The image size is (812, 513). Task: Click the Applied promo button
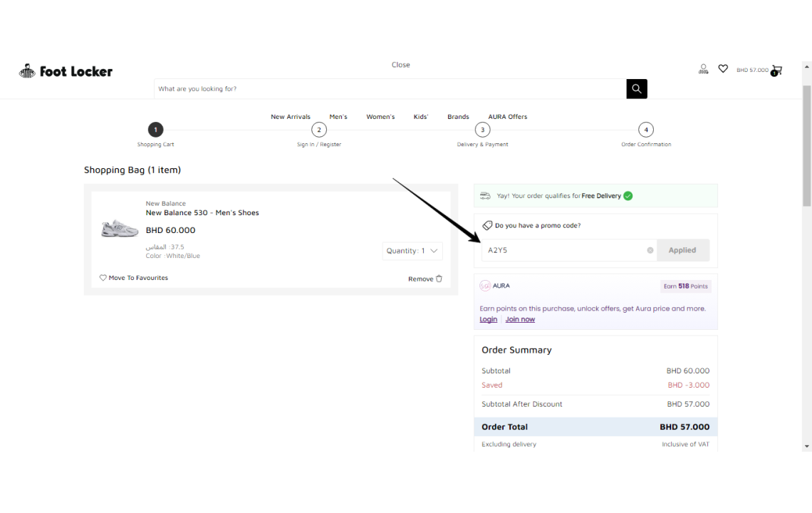point(682,250)
